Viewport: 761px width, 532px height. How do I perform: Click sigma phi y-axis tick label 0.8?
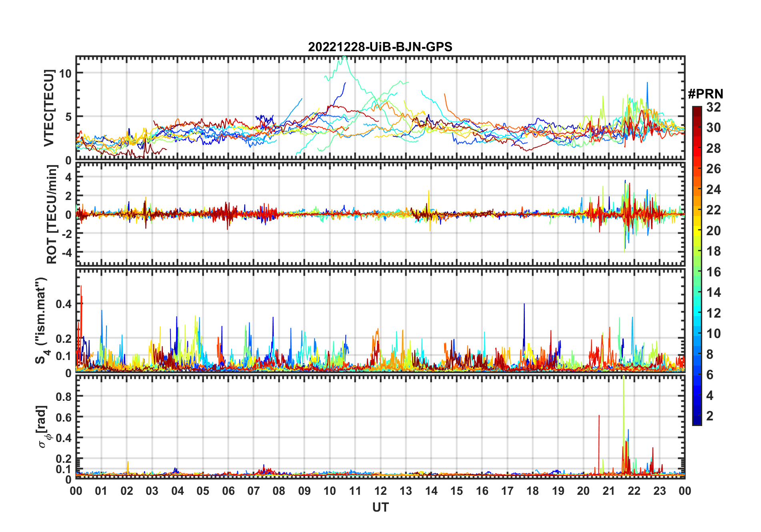[x=64, y=396]
